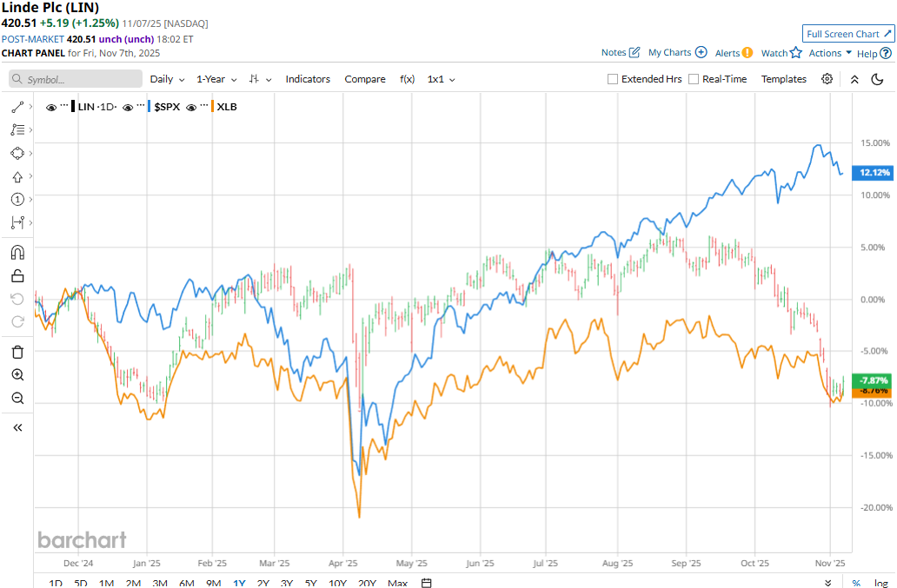Click the lock drawings icon
897x588 pixels.
[17, 276]
